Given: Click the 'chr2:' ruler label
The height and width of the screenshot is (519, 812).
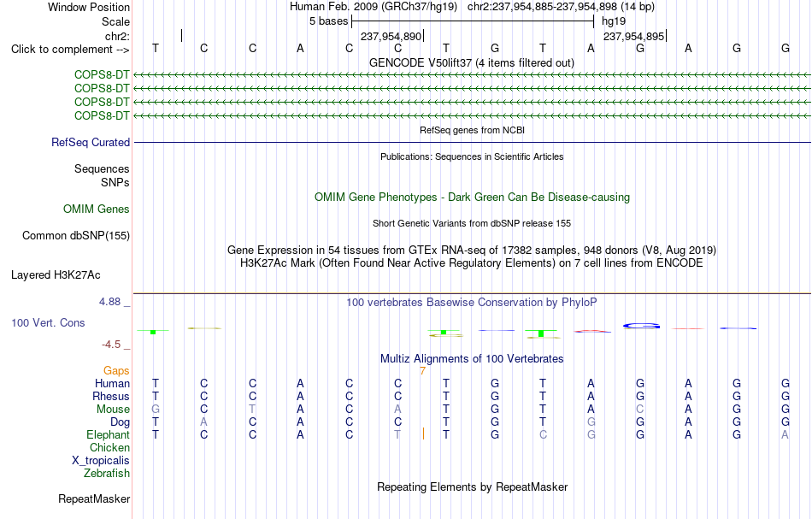Looking at the screenshot, I should pos(117,36).
